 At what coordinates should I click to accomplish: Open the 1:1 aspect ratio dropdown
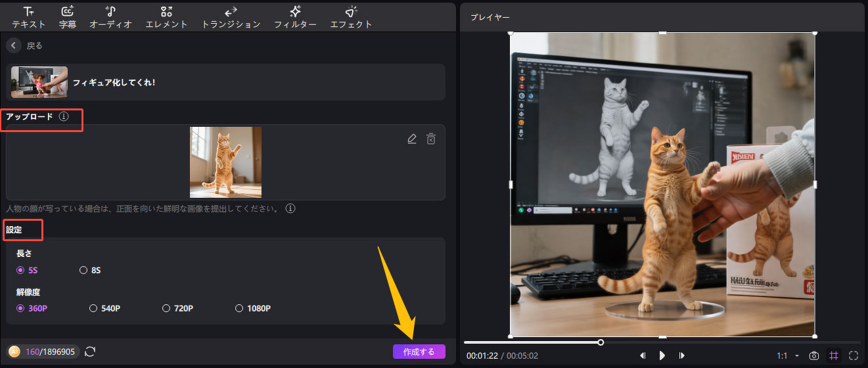click(788, 356)
